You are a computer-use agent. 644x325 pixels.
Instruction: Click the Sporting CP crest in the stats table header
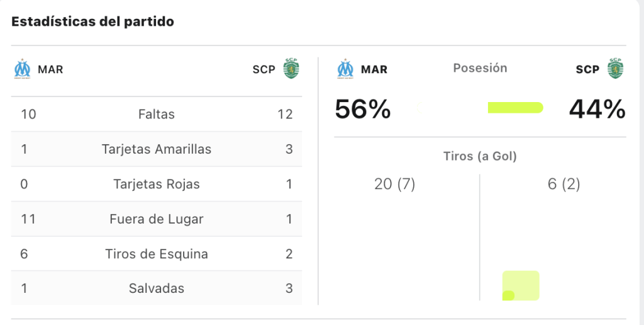tap(291, 68)
